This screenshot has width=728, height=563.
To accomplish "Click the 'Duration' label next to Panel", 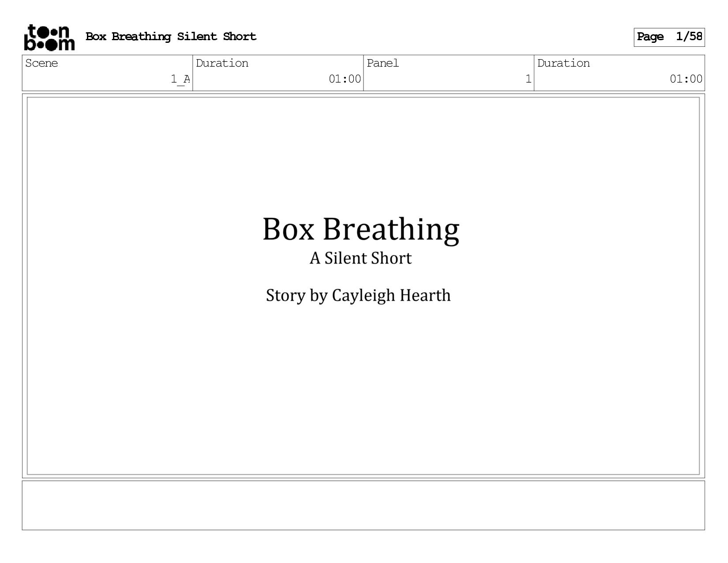I will tap(563, 64).
